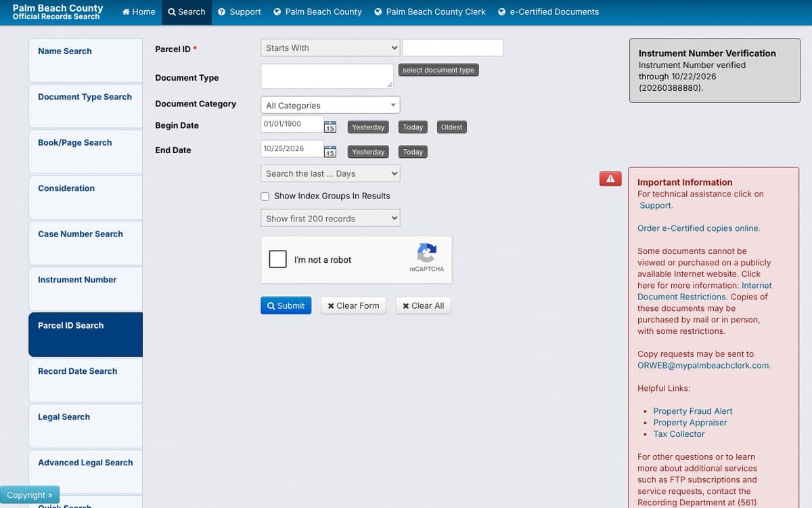The height and width of the screenshot is (508, 812).
Task: Click the reCAPTCHA logo icon
Action: click(x=427, y=253)
